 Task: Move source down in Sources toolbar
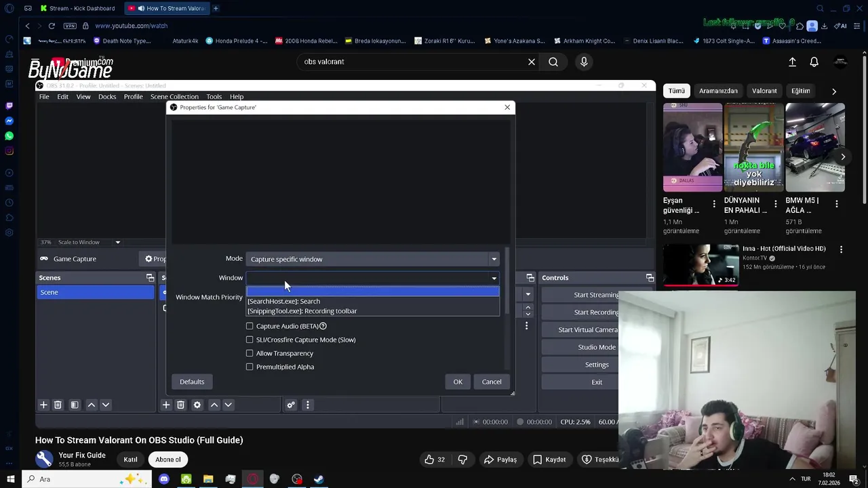coord(228,405)
